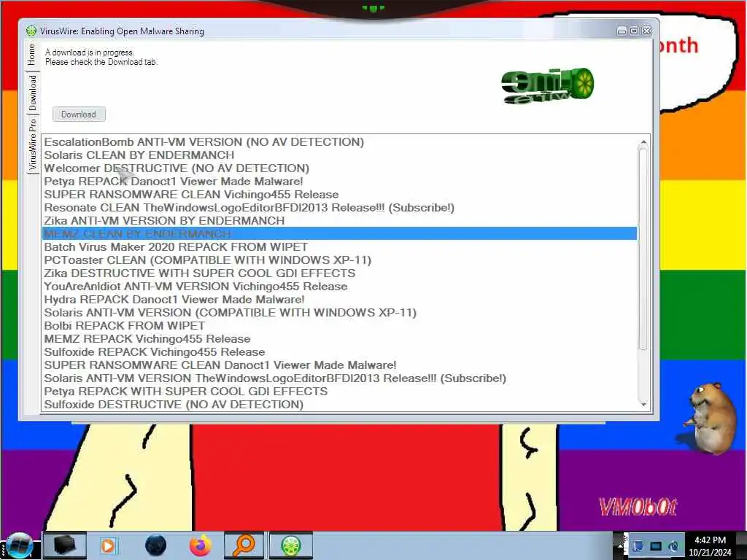Screen dimensions: 747x560
Task: Click highlighted MEMZ CLEAN BY ENDERMANCH row
Action: tap(340, 234)
